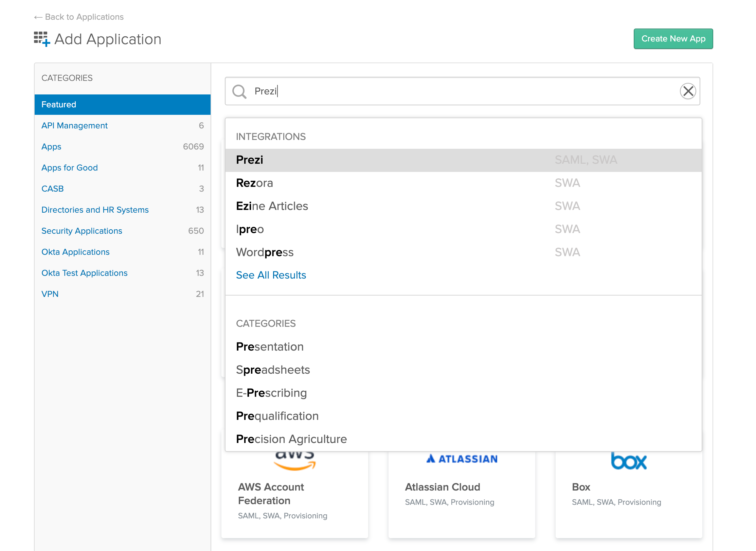Pick Wordpress in the suggestions list
This screenshot has width=756, height=551.
[x=265, y=252]
